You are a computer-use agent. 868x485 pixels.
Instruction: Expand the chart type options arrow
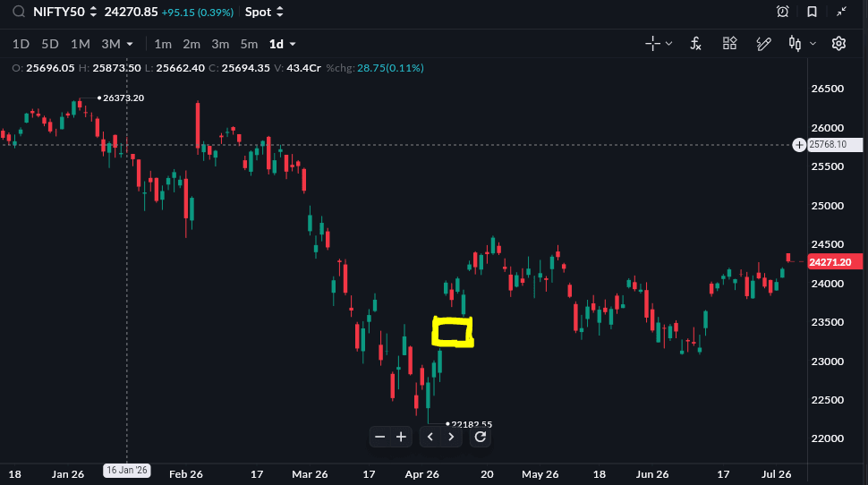point(813,43)
